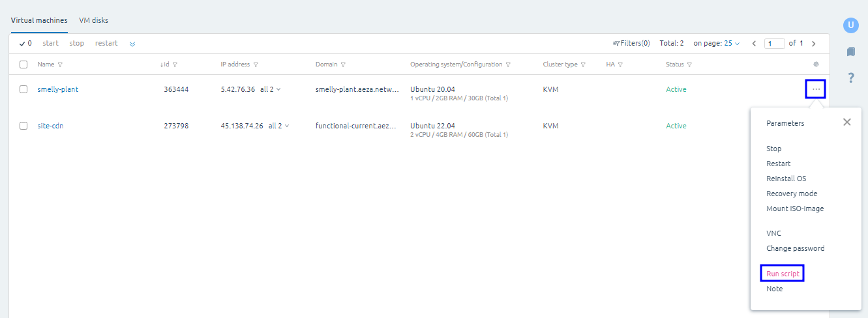Check the site-cdn row checkbox

click(23, 126)
